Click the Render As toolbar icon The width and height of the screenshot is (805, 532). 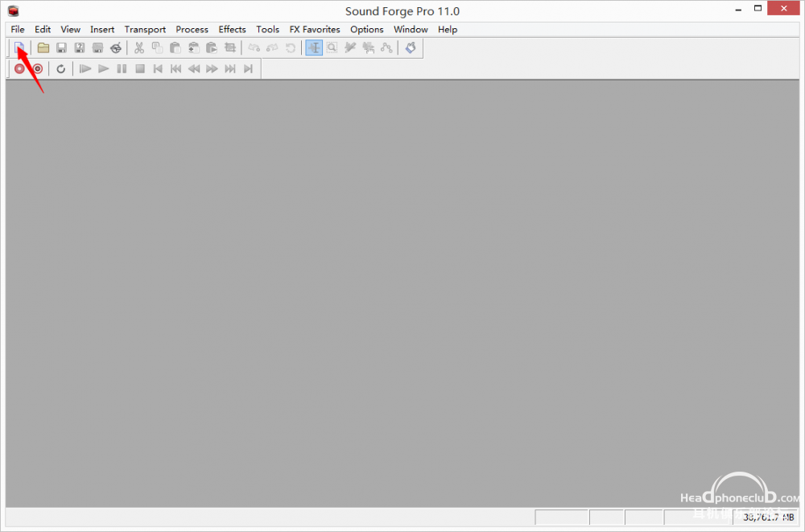[x=97, y=47]
